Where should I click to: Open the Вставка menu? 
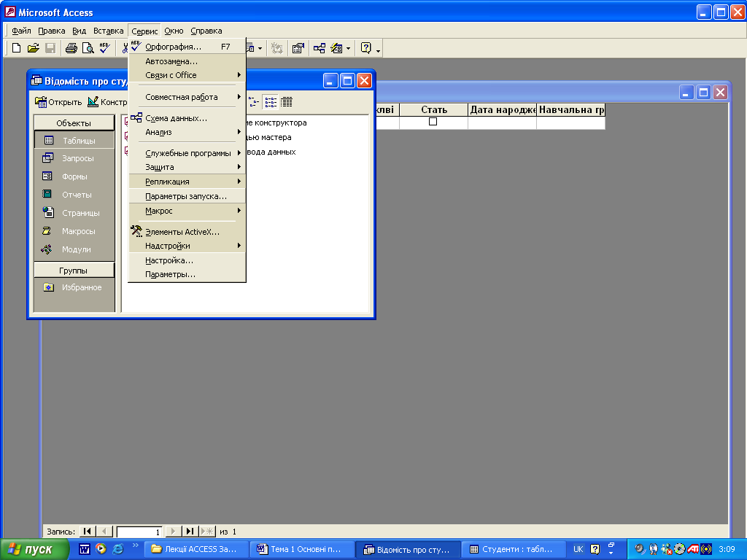(108, 31)
